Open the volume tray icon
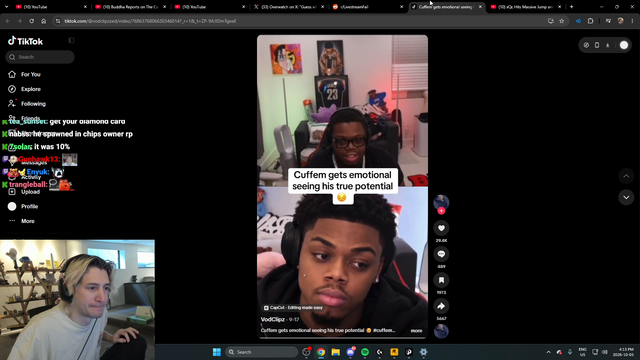 [x=604, y=352]
